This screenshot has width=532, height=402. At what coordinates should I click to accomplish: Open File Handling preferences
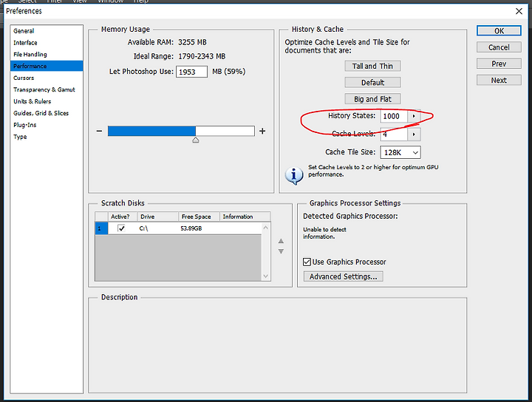pos(47,54)
